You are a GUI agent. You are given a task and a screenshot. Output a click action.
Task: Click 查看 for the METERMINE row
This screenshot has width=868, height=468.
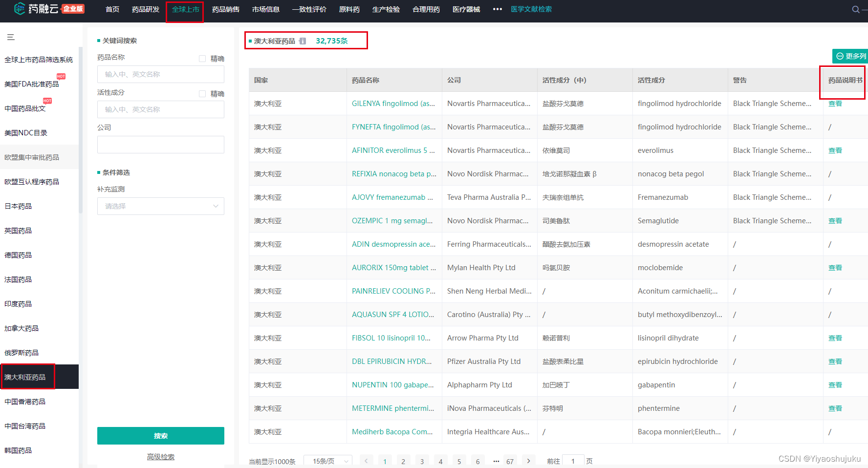[835, 408]
